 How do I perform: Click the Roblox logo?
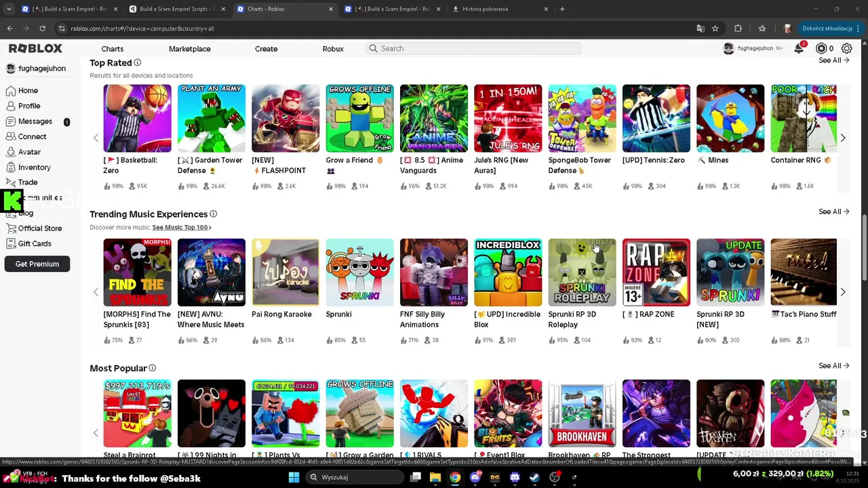35,48
